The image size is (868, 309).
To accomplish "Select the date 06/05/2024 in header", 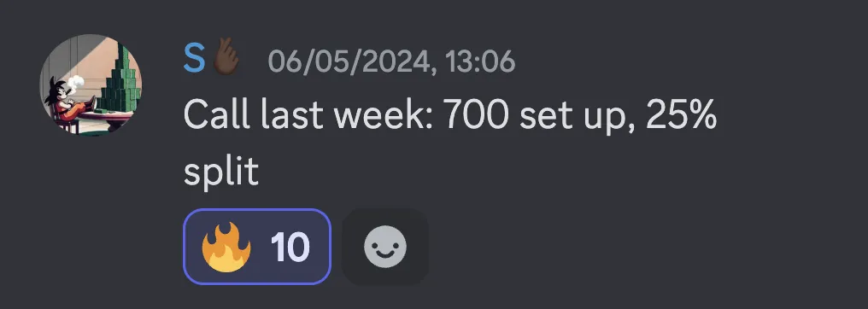I will coord(350,61).
